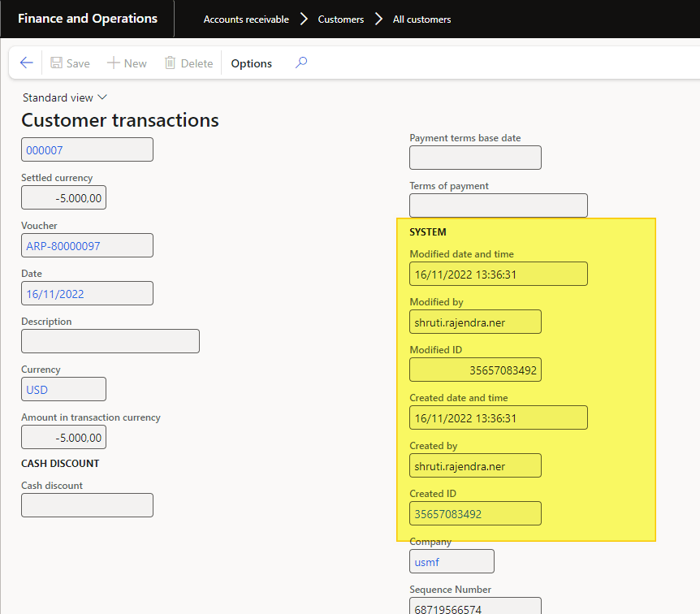Open the search magnifier icon
The width and height of the screenshot is (700, 614).
pyautogui.click(x=301, y=63)
